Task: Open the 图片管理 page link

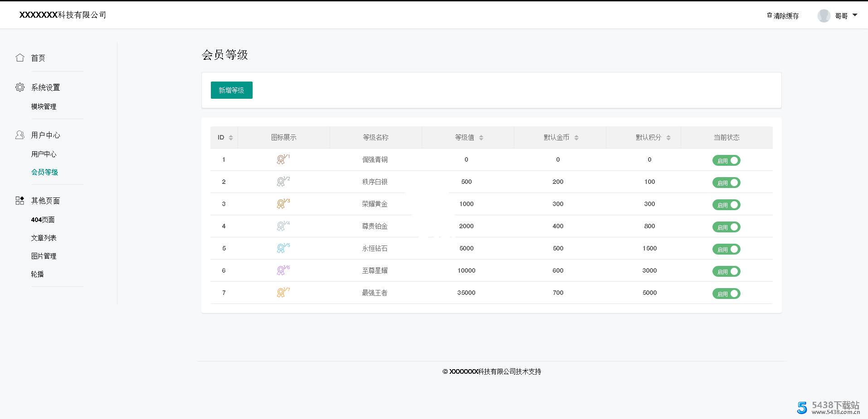Action: pyautogui.click(x=44, y=255)
